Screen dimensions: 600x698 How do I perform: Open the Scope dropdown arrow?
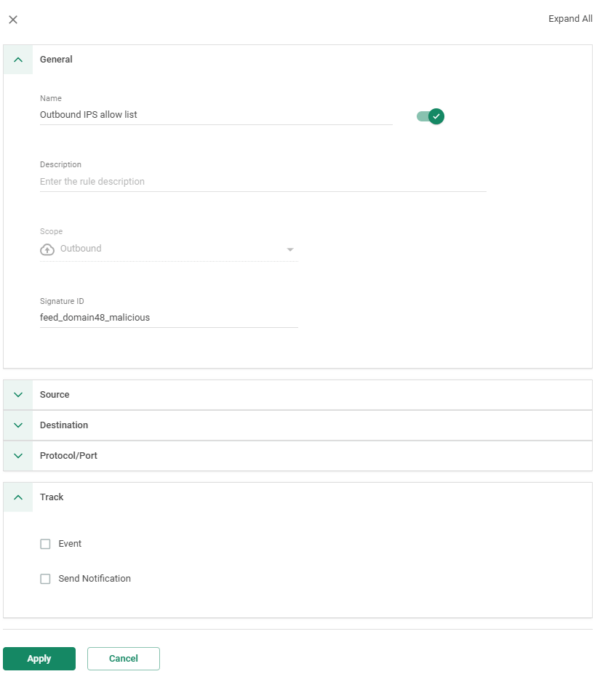290,249
